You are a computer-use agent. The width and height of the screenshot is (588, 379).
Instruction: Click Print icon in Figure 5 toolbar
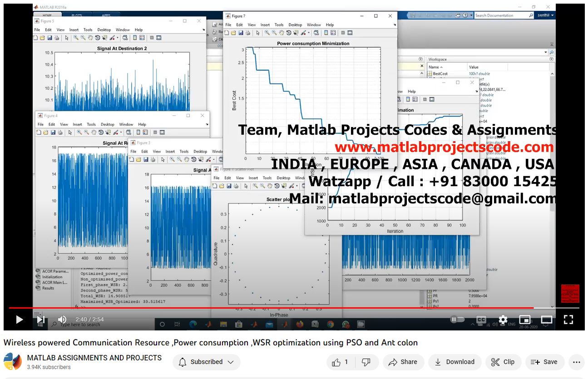(x=57, y=38)
